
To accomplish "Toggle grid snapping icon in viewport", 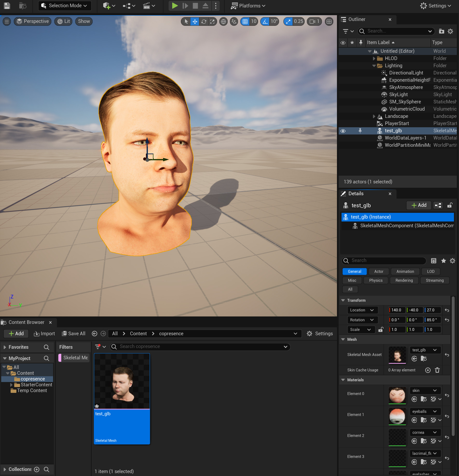I will click(x=245, y=21).
